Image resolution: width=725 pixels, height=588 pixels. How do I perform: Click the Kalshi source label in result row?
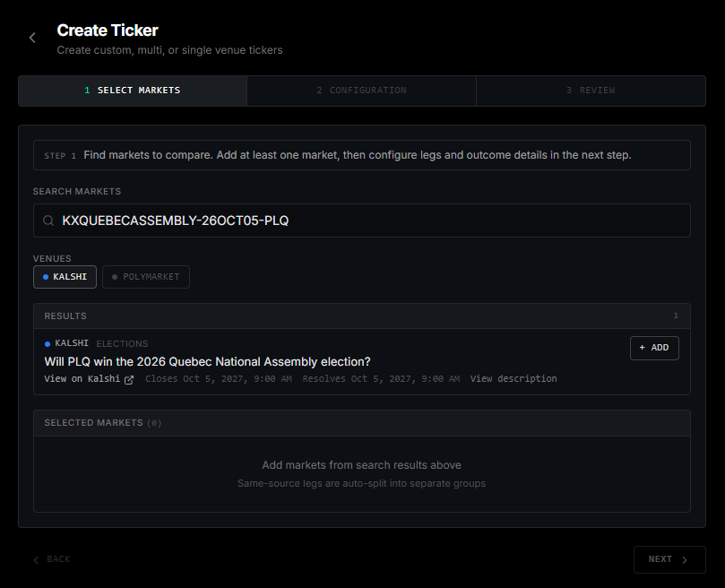(72, 343)
